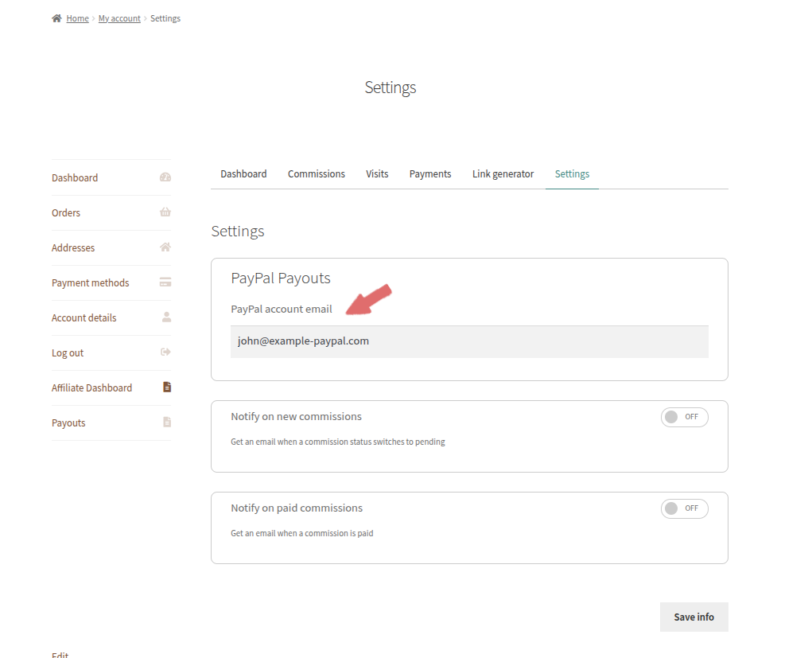Screen dimensions: 812x658
Task: Click the Orders basket icon in the sidebar
Action: click(x=165, y=212)
